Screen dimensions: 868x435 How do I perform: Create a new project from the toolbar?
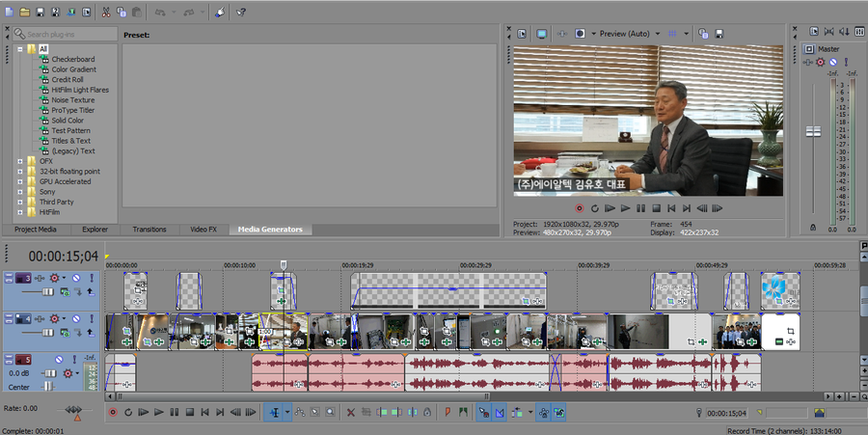point(9,12)
